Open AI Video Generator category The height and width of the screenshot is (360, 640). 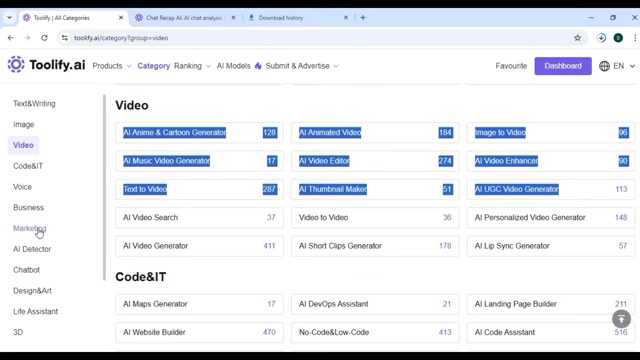click(x=199, y=246)
